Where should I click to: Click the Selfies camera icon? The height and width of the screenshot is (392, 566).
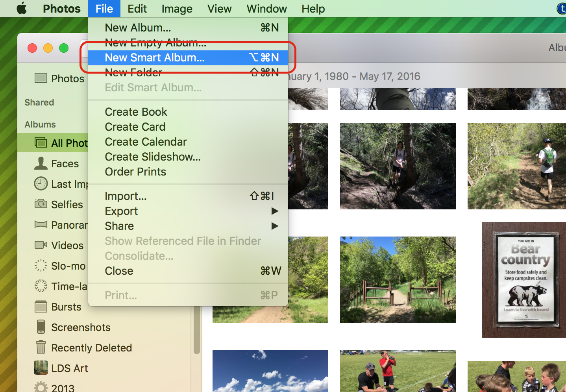[41, 204]
